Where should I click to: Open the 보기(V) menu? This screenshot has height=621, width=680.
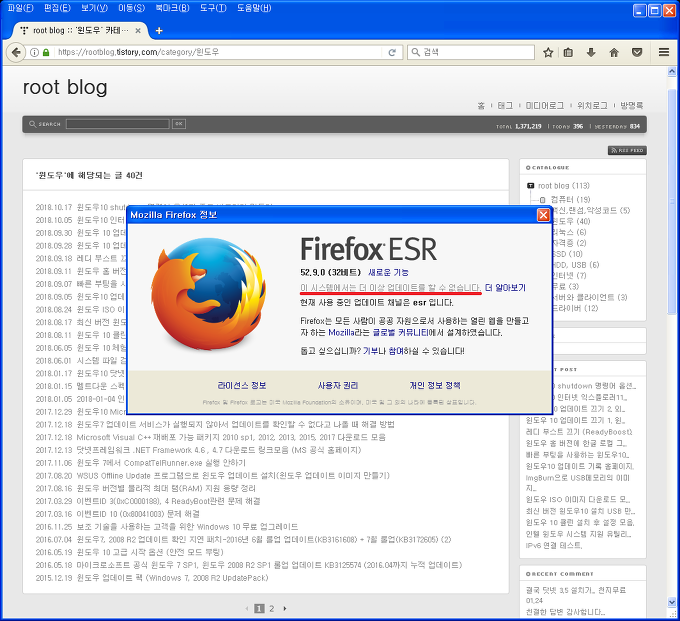click(x=95, y=8)
